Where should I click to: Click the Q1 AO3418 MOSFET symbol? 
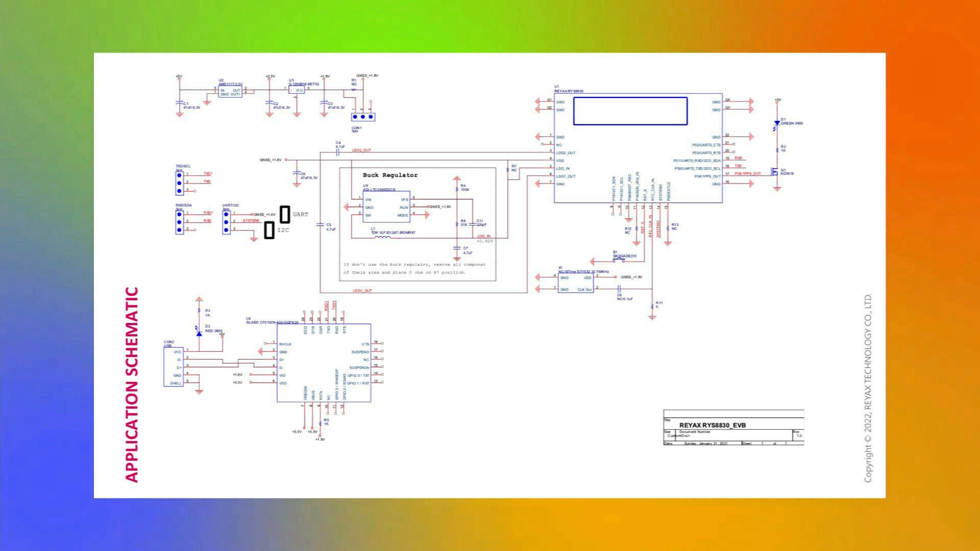pos(775,173)
